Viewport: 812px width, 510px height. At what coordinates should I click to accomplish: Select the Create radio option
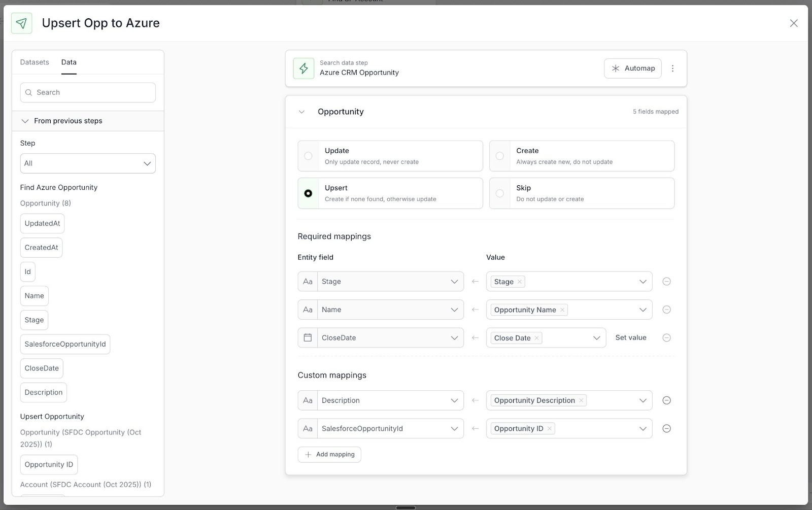[x=500, y=156]
